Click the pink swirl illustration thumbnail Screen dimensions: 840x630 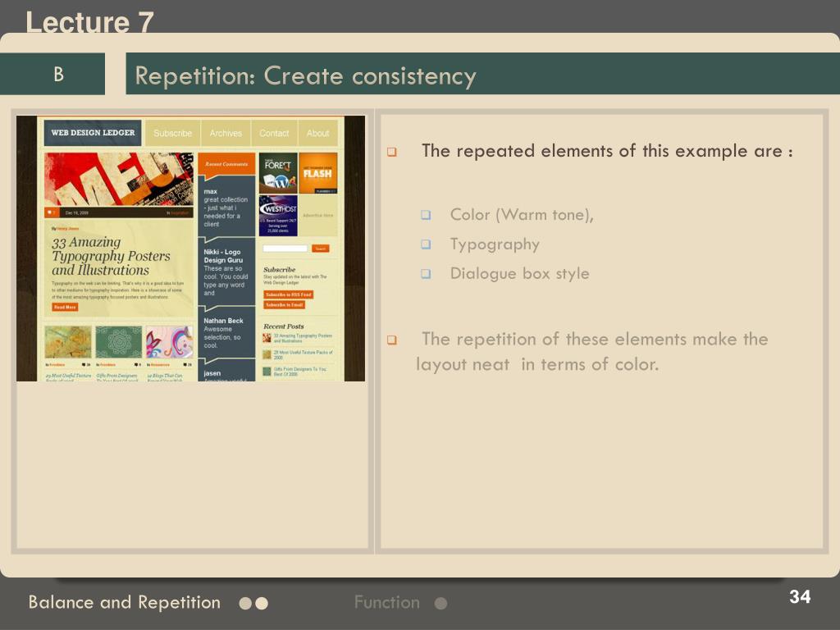click(x=169, y=342)
